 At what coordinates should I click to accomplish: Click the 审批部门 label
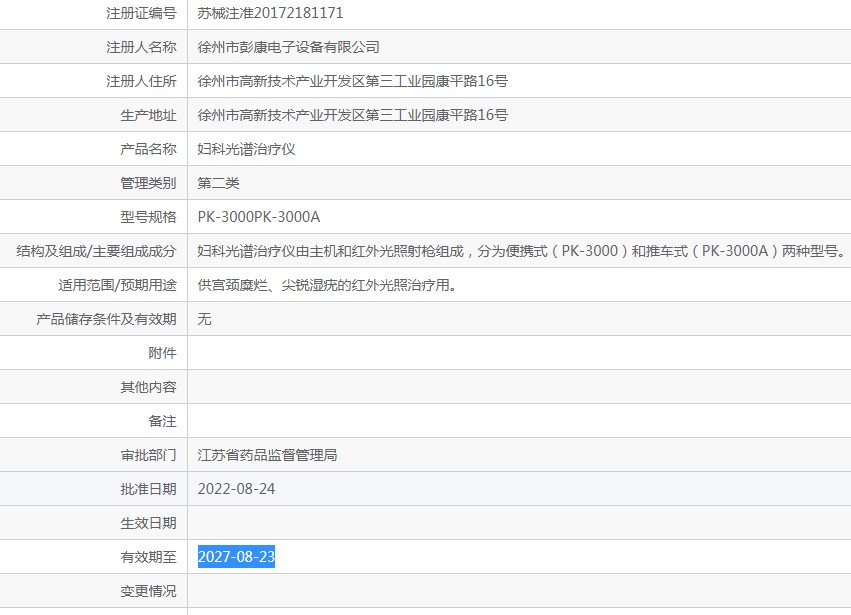148,455
